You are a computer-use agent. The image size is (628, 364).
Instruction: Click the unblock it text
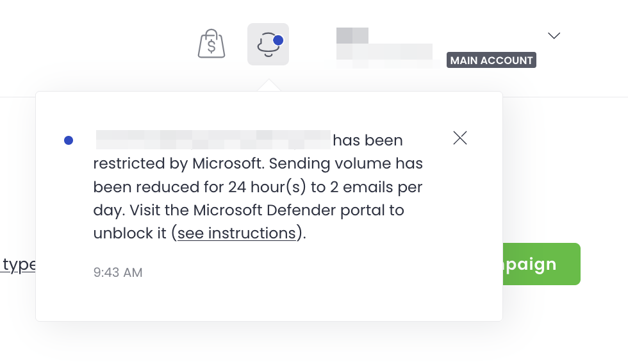tap(130, 233)
